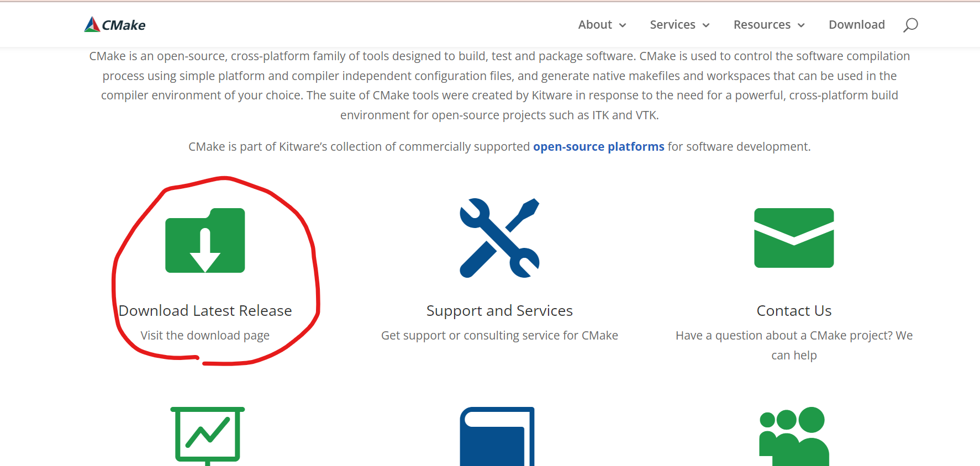Open the search magnifier icon

[x=910, y=25]
